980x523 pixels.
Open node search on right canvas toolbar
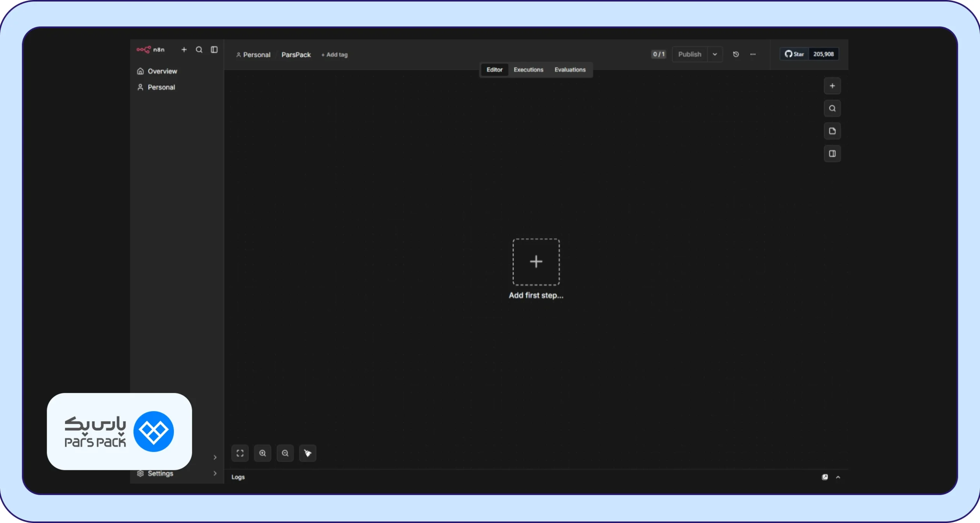832,109
